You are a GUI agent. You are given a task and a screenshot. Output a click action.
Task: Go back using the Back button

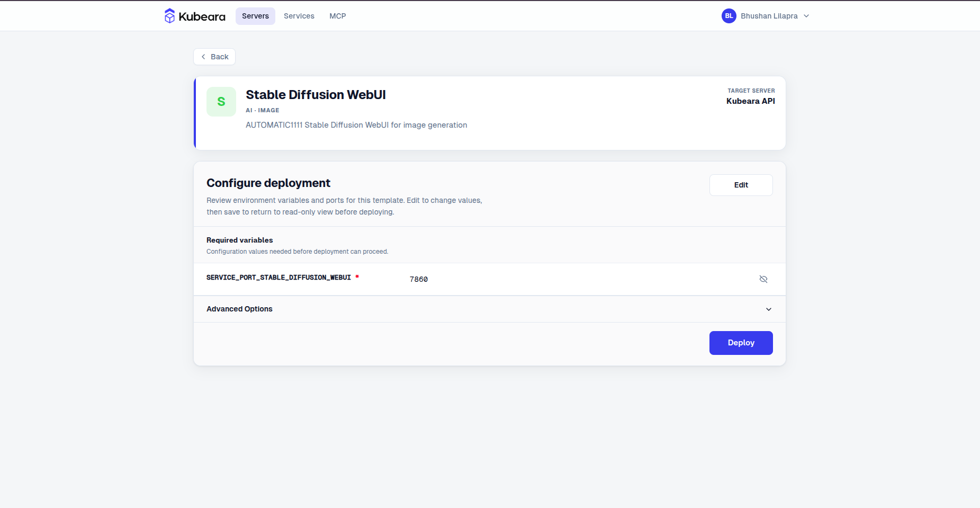click(x=214, y=57)
